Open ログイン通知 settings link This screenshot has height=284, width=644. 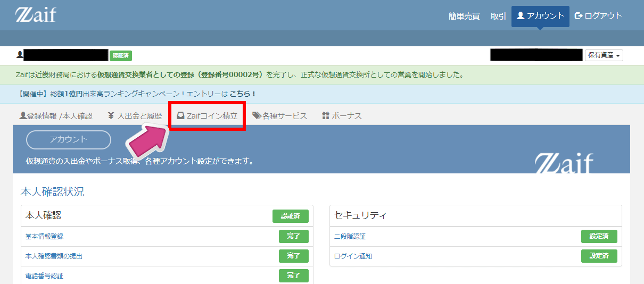coord(353,256)
